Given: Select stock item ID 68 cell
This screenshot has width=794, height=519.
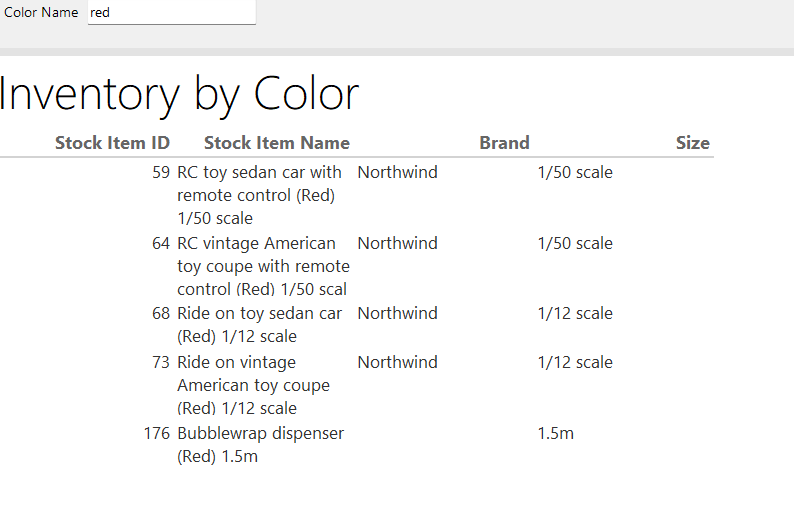Looking at the screenshot, I should pos(160,313).
